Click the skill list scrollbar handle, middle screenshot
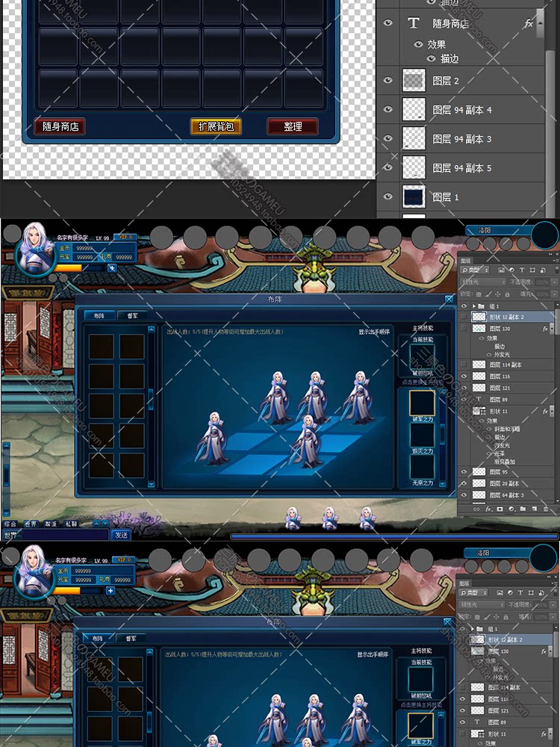560x747 pixels. 442,433
